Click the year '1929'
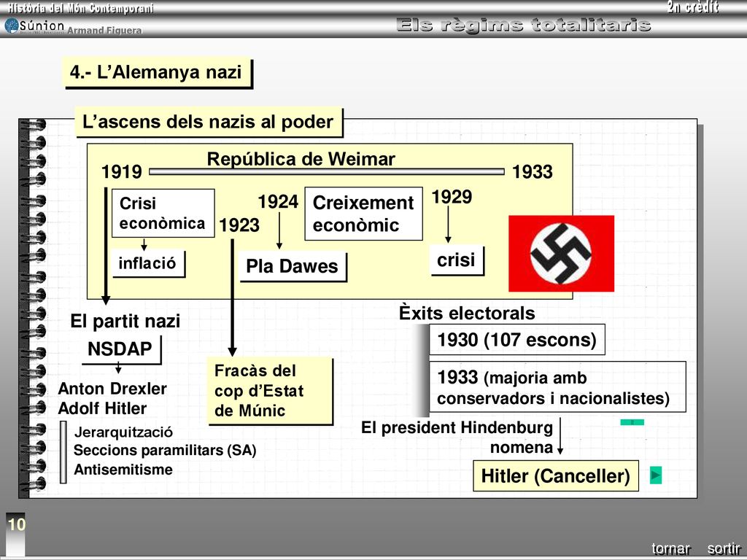Viewport: 747px width, 560px height. click(x=452, y=197)
